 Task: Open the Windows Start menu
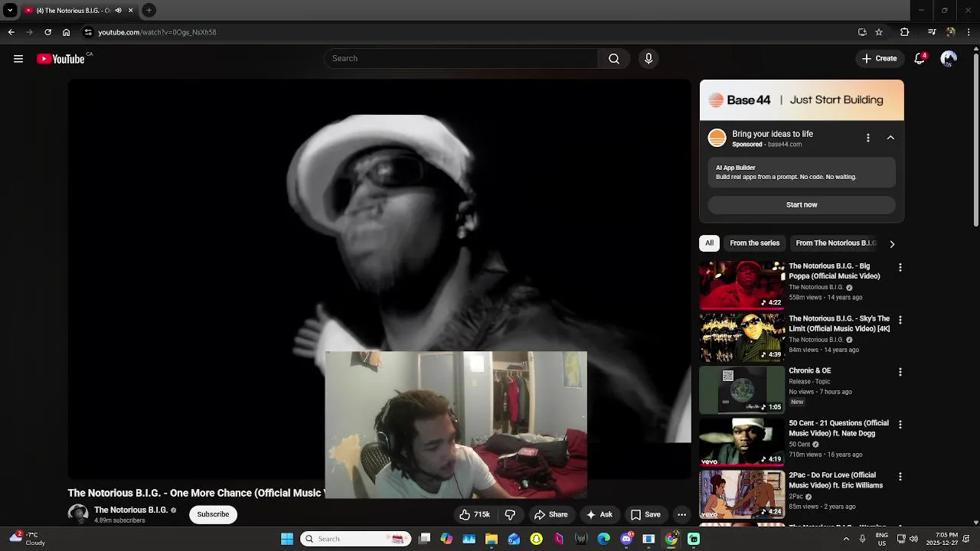[x=287, y=539]
